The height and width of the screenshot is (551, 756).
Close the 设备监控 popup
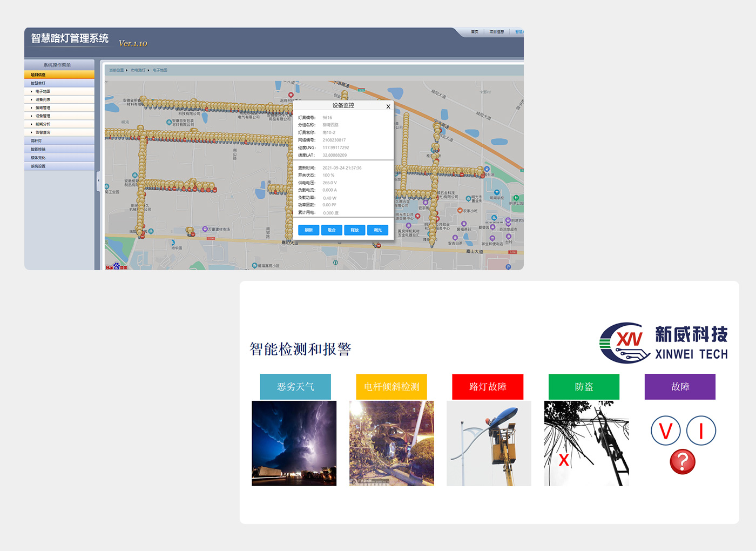388,106
